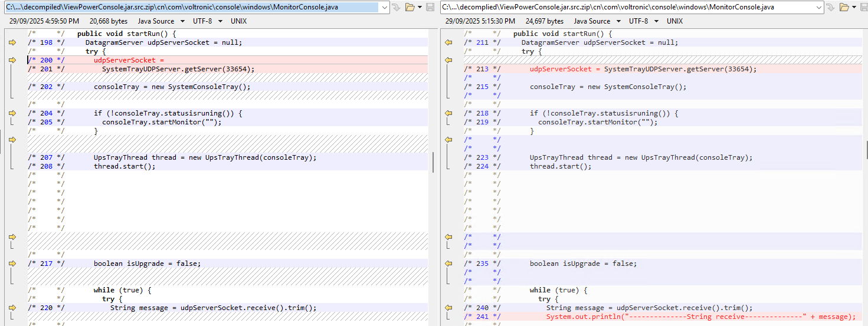The height and width of the screenshot is (326, 868).
Task: Click the open folder icon for left file
Action: coord(410,7)
